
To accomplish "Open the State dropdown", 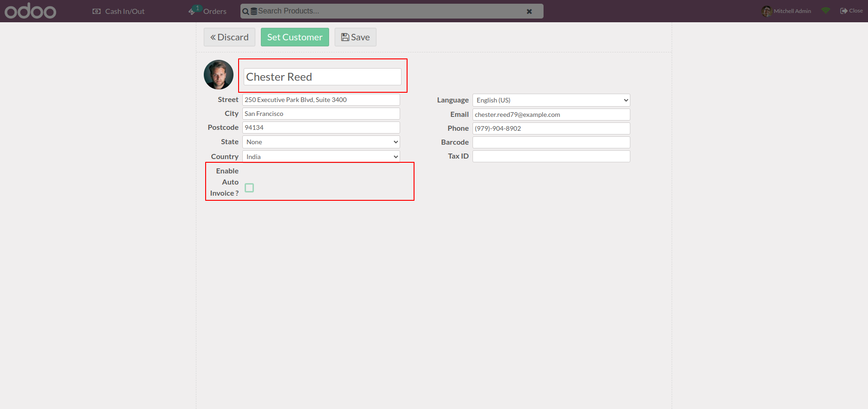I will pyautogui.click(x=321, y=142).
